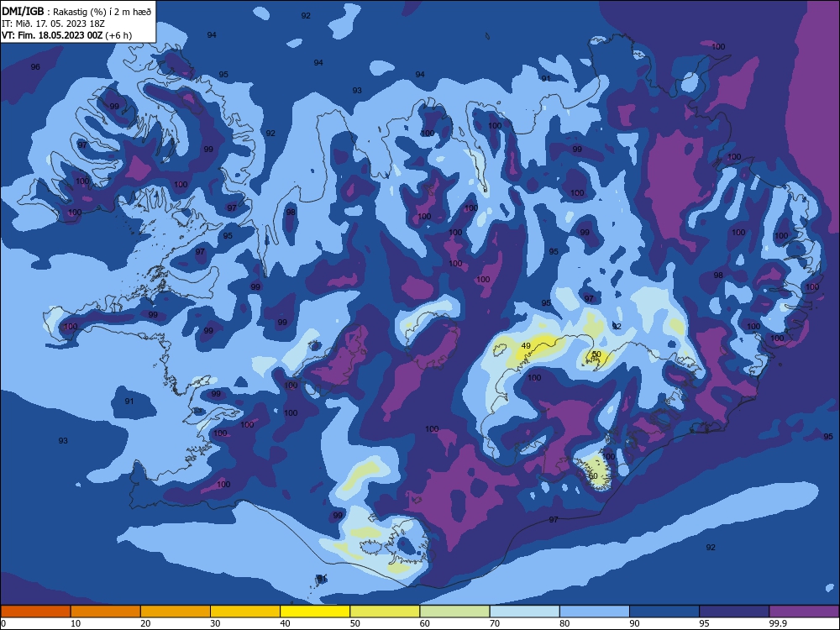The height and width of the screenshot is (630, 840).
Task: Click the 70–80 pale blue legend swatch
Action: click(524, 612)
